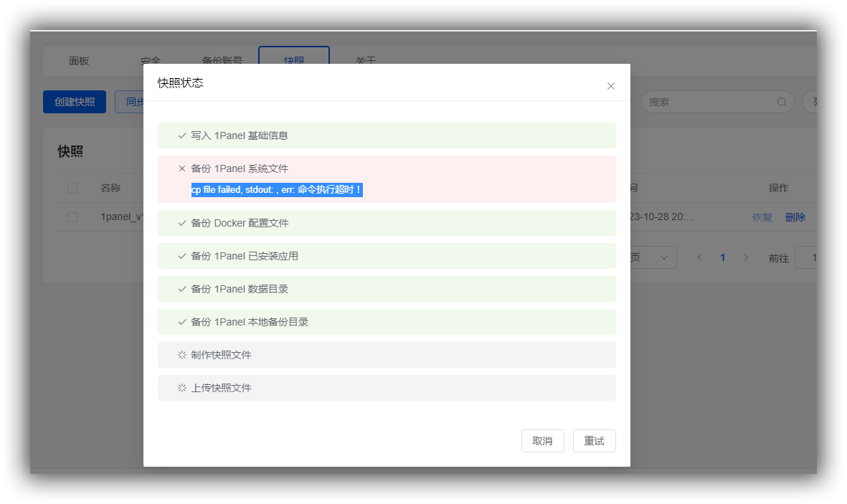Open the 备份账号 tab
847x504 pixels.
[222, 60]
